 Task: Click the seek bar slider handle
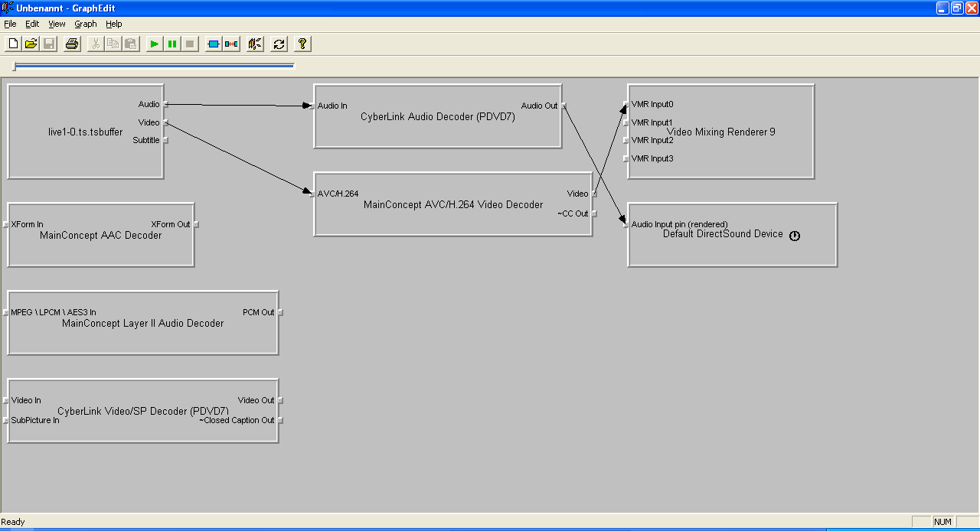coord(15,67)
